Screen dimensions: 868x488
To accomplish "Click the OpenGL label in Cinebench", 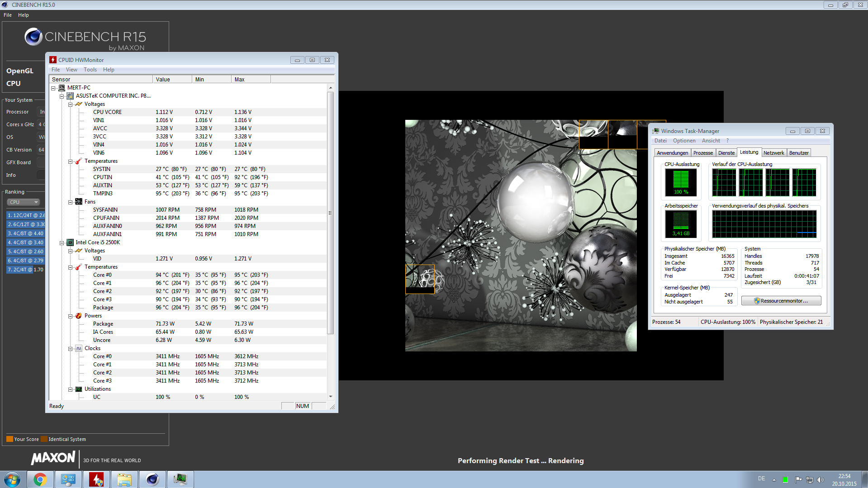I will pyautogui.click(x=20, y=71).
